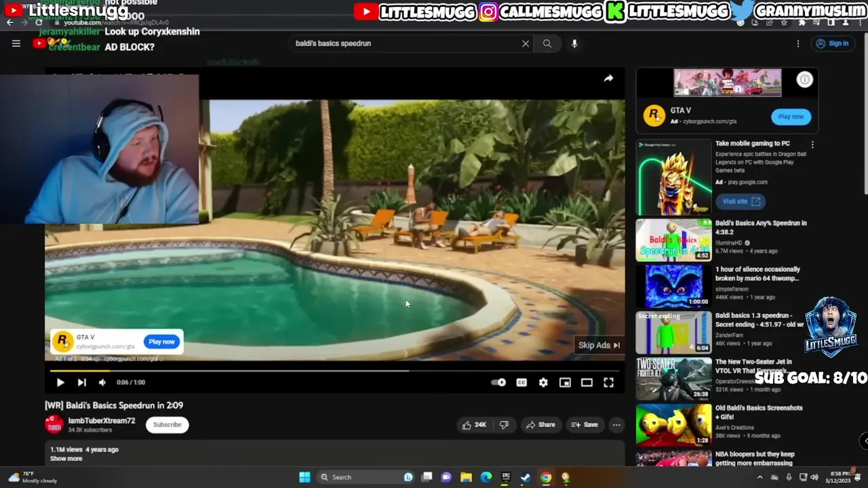Click the share arrow on the video
The width and height of the screenshot is (868, 488).
pos(609,79)
